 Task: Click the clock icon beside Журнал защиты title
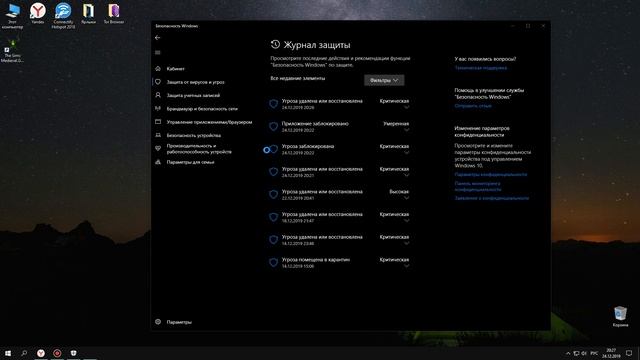pyautogui.click(x=275, y=44)
